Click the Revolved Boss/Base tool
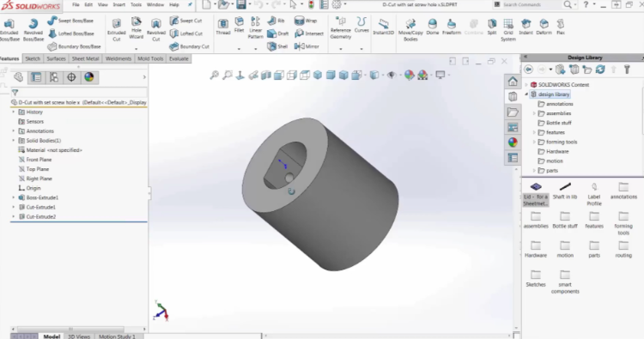 33,29
